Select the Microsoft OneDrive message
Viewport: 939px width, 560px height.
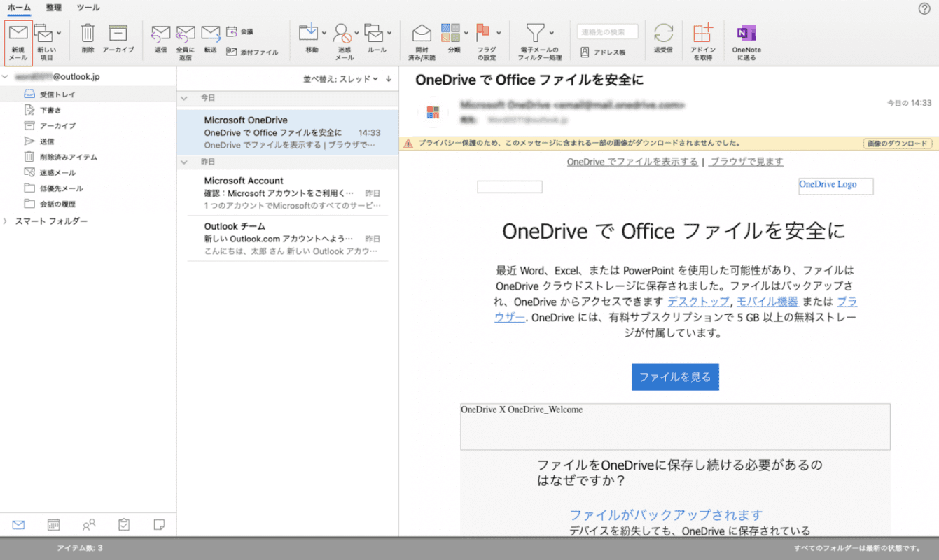pos(288,132)
